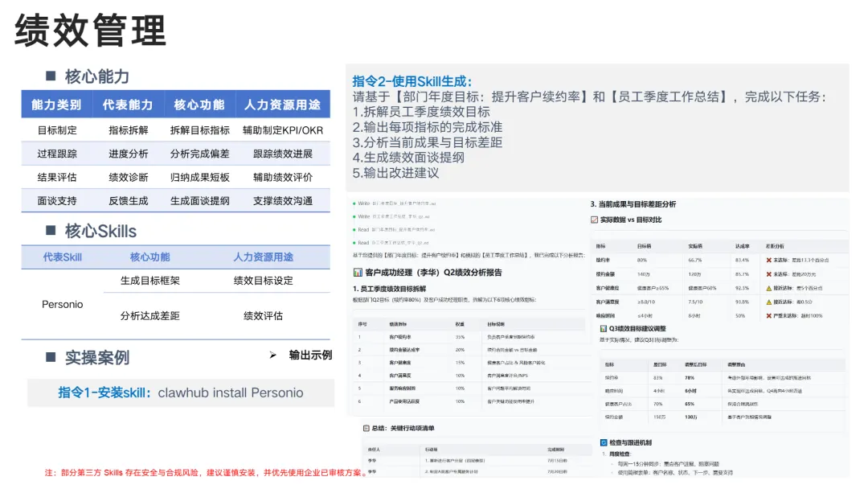Click the line 5.输出改进建议
The width and height of the screenshot is (868, 489).
(x=395, y=173)
